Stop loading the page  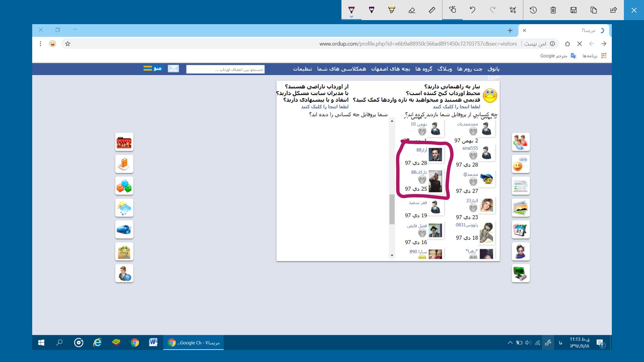(x=580, y=44)
